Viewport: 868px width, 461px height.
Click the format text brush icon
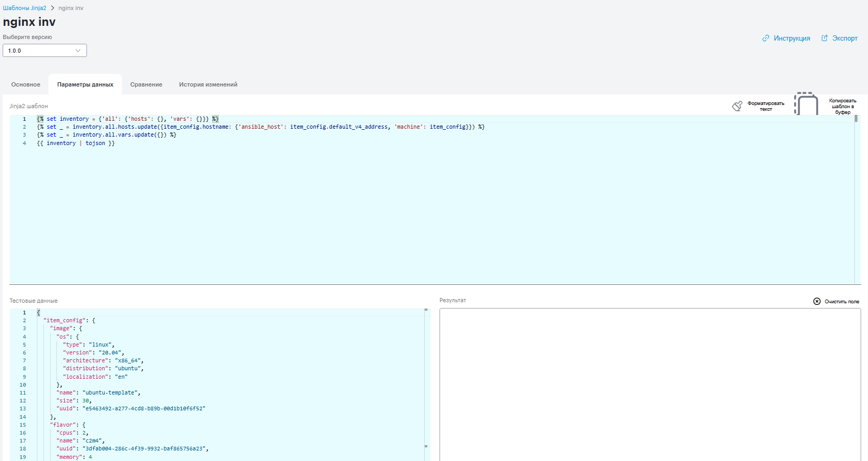(x=737, y=106)
